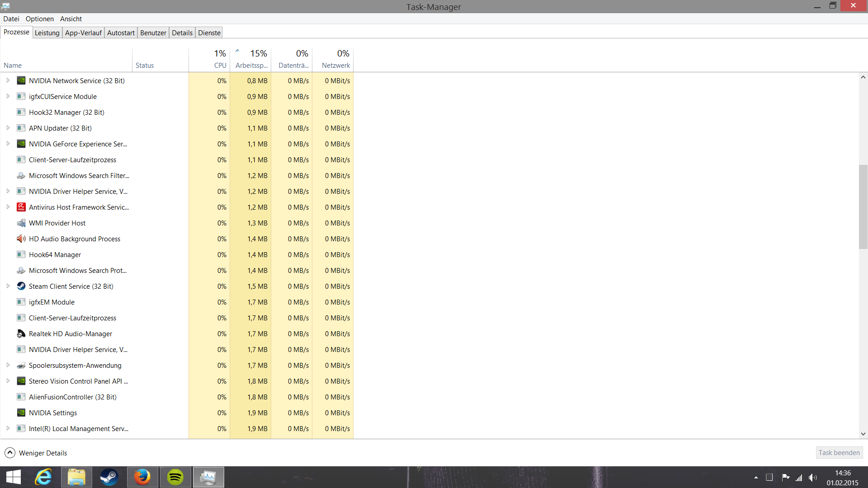This screenshot has height=488, width=868.
Task: Click the Spoolersubsystem-Anwendung printer icon
Action: (21, 365)
